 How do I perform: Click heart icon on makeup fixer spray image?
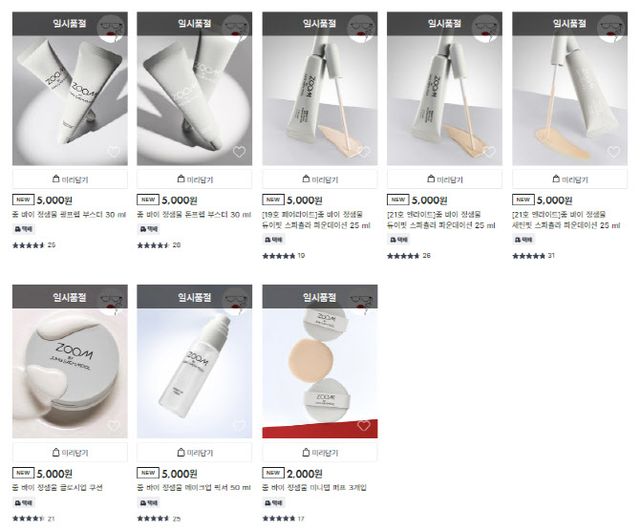[x=239, y=425]
